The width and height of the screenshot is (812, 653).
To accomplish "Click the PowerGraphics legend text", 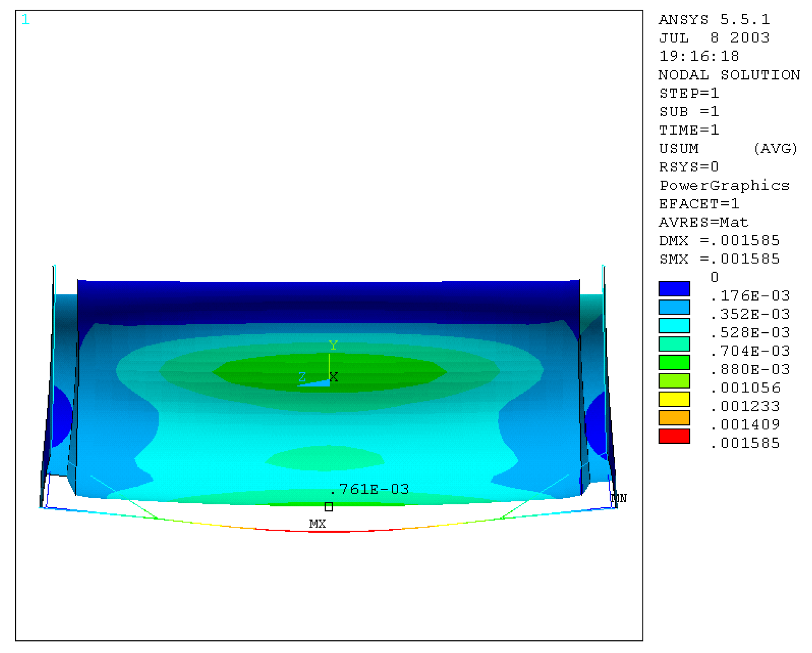I will [x=724, y=185].
